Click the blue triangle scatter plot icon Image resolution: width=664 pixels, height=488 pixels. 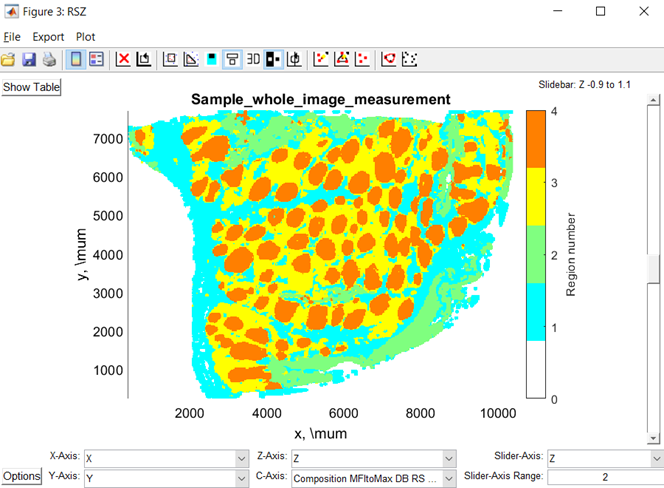point(191,59)
